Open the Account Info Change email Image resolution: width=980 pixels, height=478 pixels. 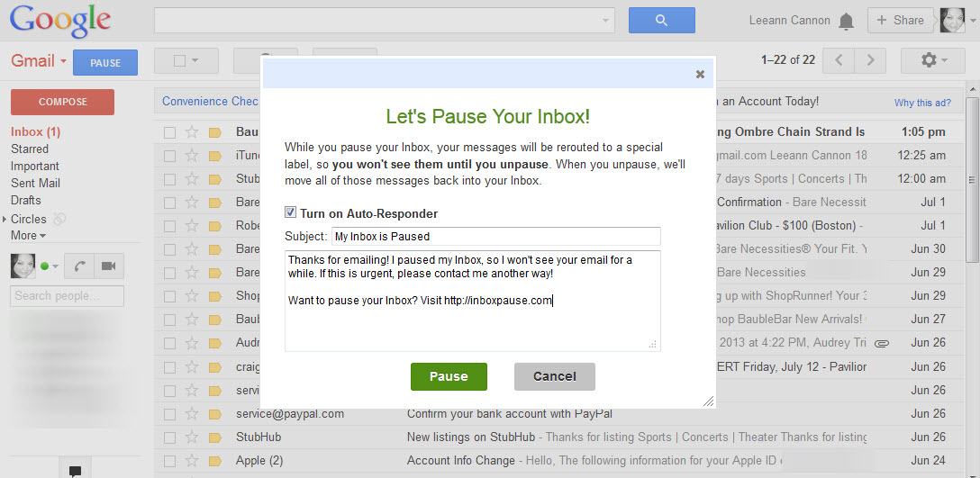click(460, 461)
